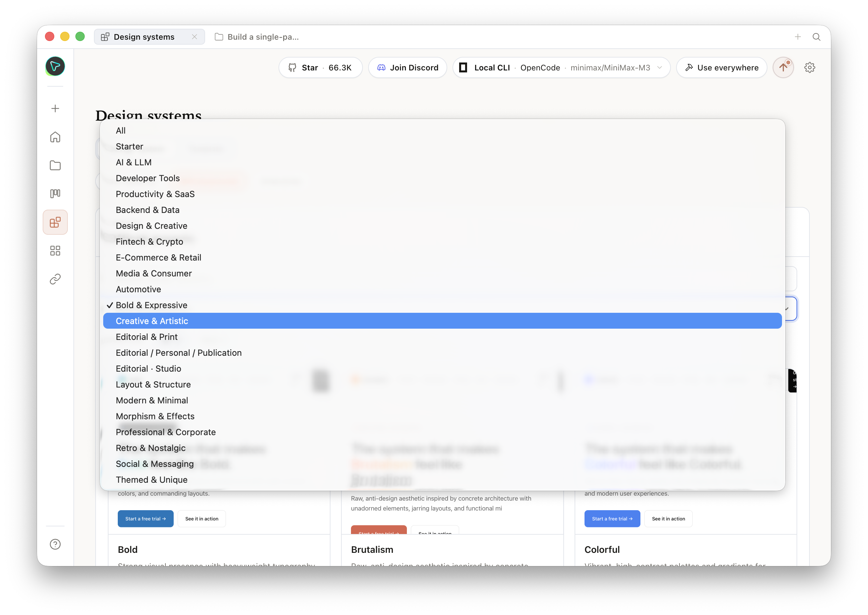The image size is (868, 615).
Task: Choose Media & Consumer option
Action: click(x=442, y=274)
